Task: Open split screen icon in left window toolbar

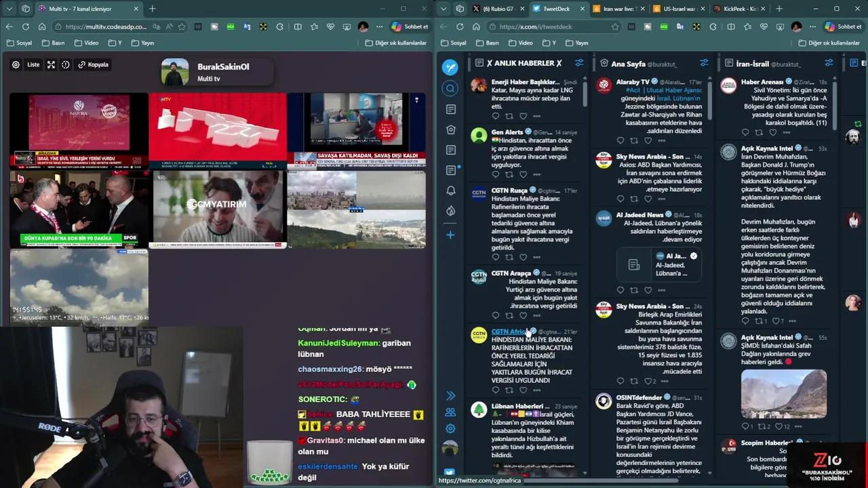Action: pyautogui.click(x=298, y=26)
